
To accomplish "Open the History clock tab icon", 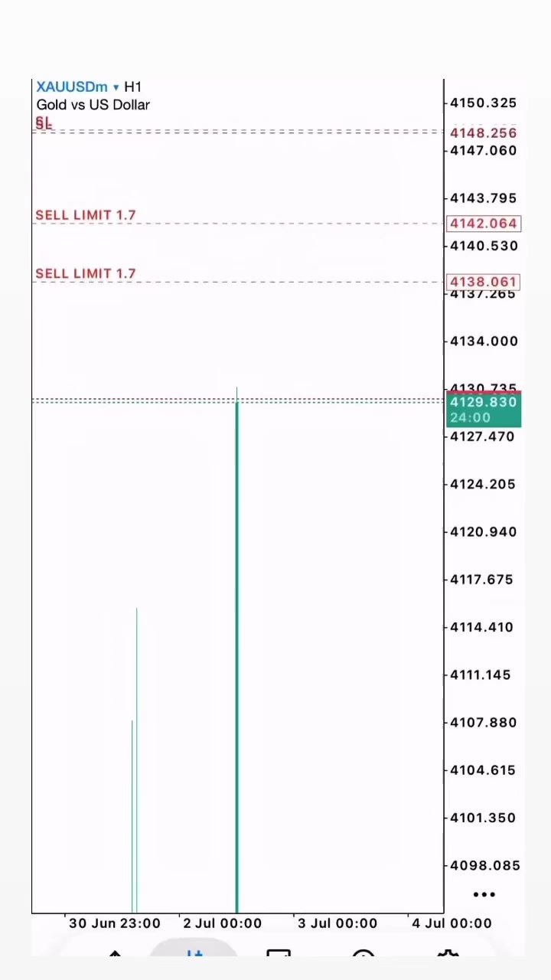I will pos(364,955).
